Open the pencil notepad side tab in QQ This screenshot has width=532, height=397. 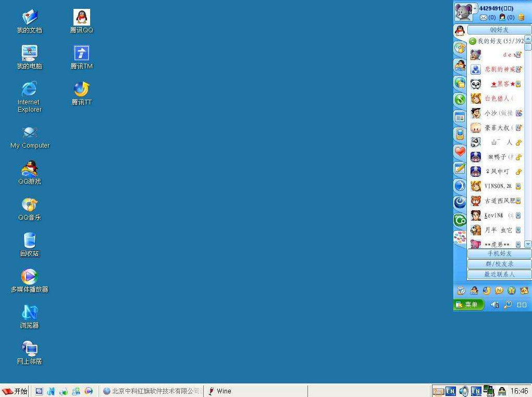(460, 169)
